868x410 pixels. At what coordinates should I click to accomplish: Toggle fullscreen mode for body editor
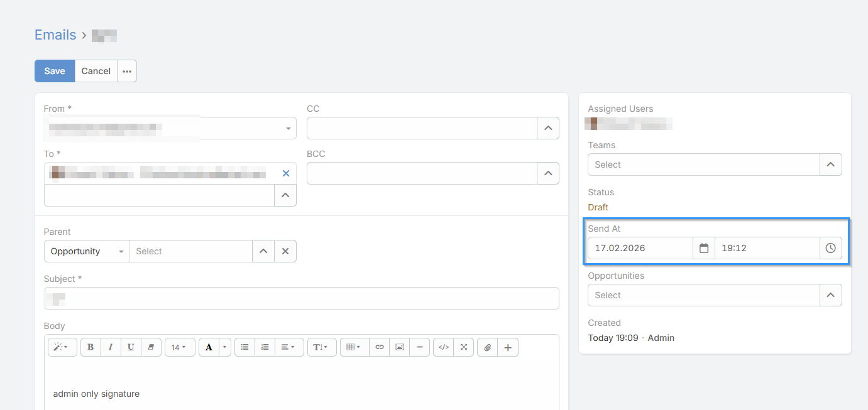(x=464, y=347)
